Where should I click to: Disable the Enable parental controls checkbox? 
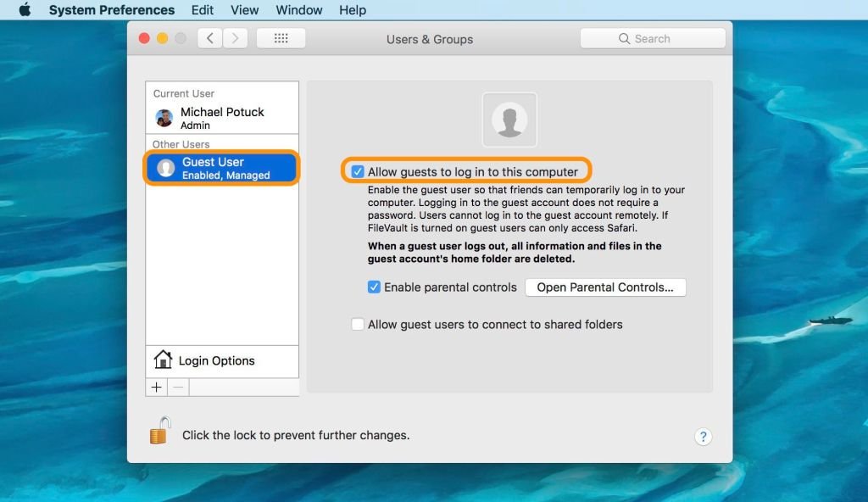pyautogui.click(x=374, y=287)
